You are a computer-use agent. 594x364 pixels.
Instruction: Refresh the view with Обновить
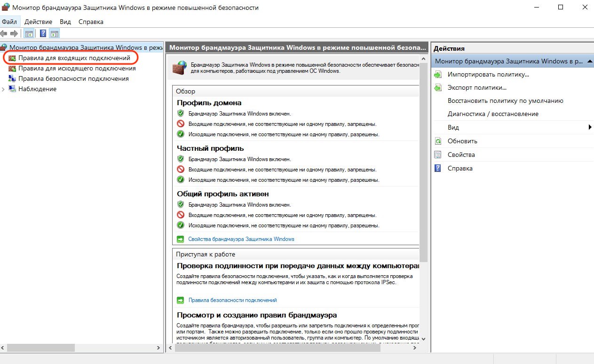(x=462, y=141)
